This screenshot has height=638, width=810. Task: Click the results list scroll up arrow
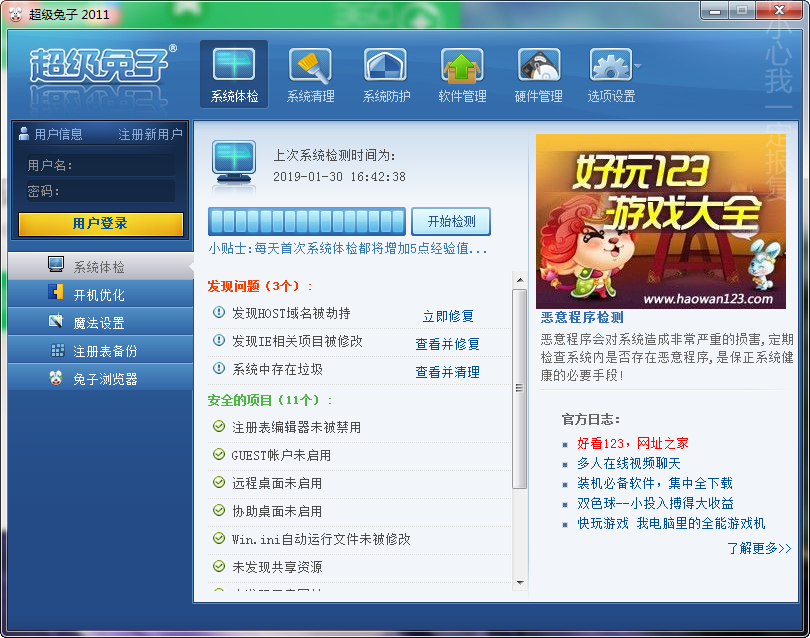pyautogui.click(x=520, y=280)
